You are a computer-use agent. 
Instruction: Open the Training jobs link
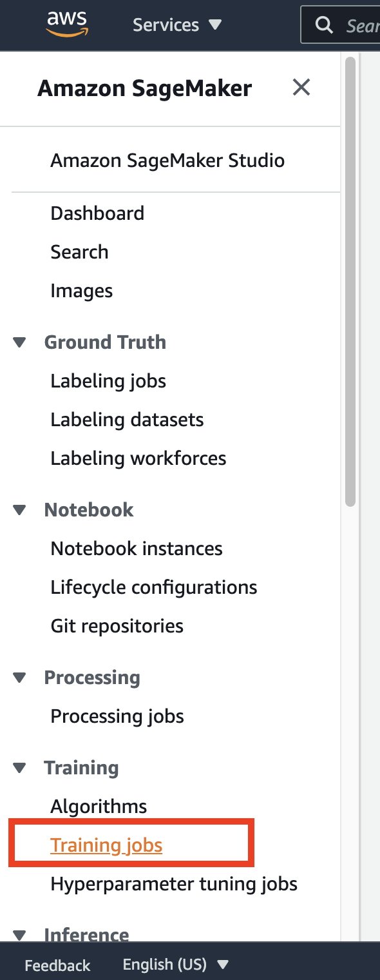tap(106, 845)
